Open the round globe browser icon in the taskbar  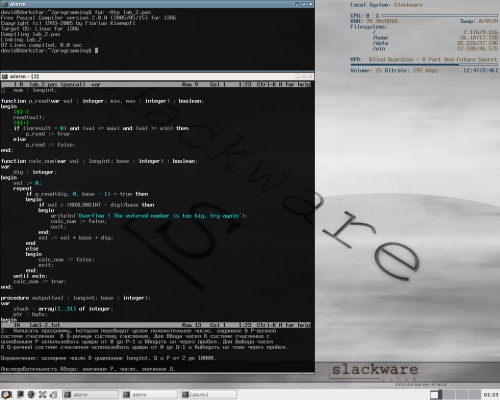click(x=31, y=395)
